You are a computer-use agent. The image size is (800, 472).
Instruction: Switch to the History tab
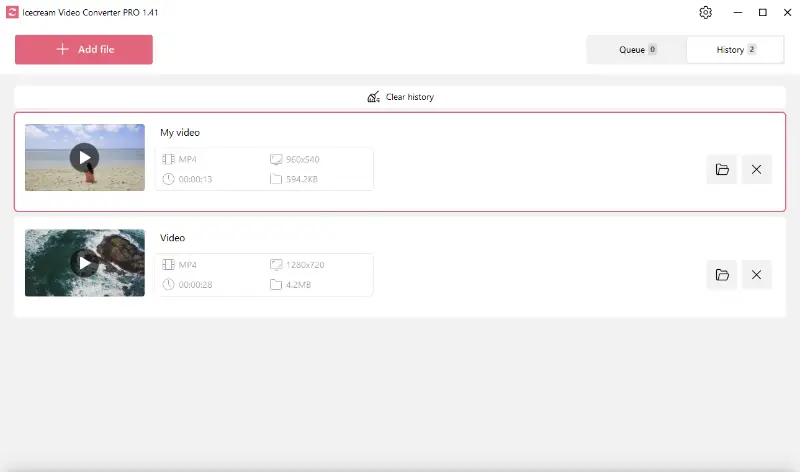735,49
